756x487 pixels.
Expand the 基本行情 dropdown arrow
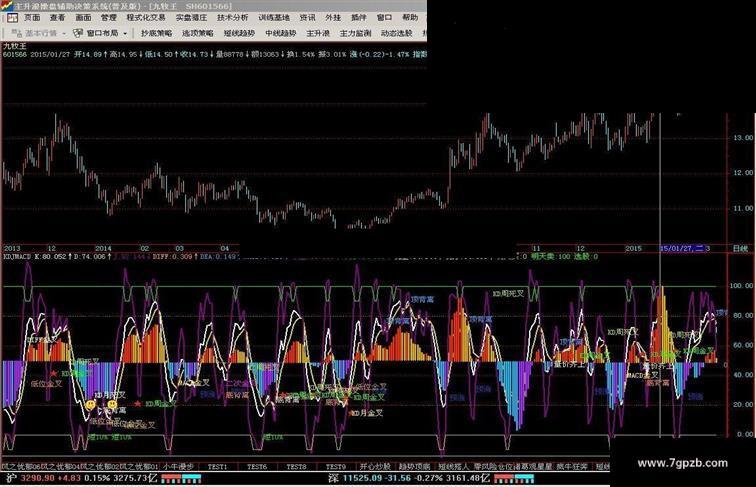(64, 34)
